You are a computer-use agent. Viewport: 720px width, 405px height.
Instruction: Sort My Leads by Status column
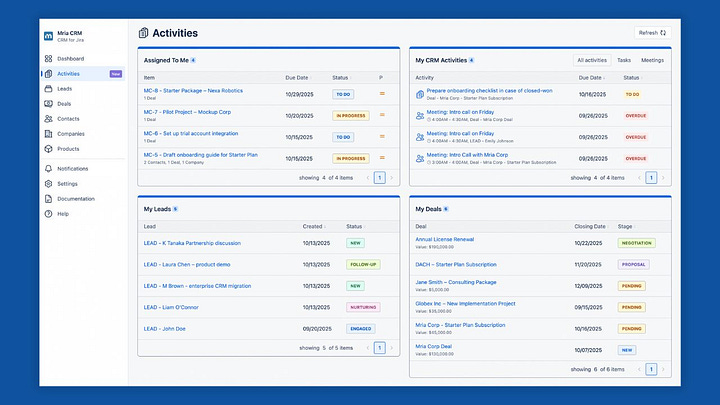point(355,226)
